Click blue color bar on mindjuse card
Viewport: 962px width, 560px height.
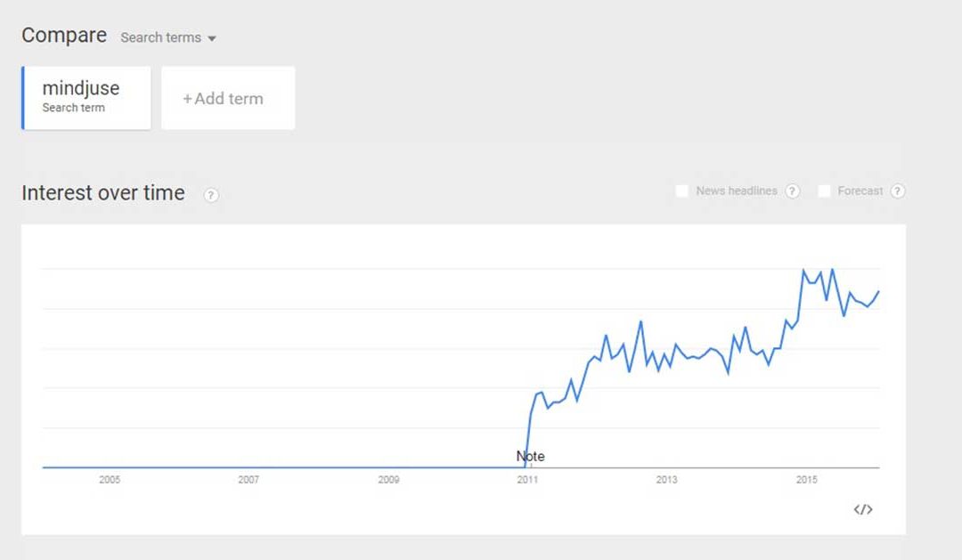[x=23, y=97]
